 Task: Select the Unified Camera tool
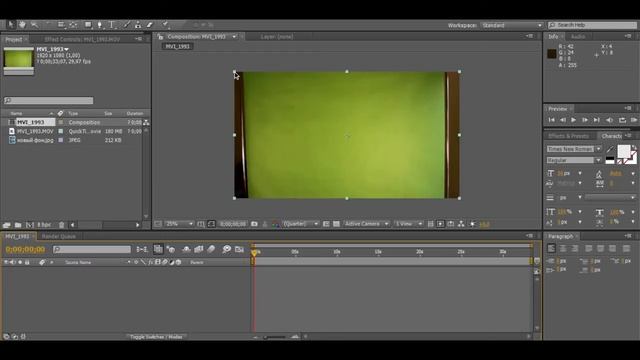pos(61,25)
